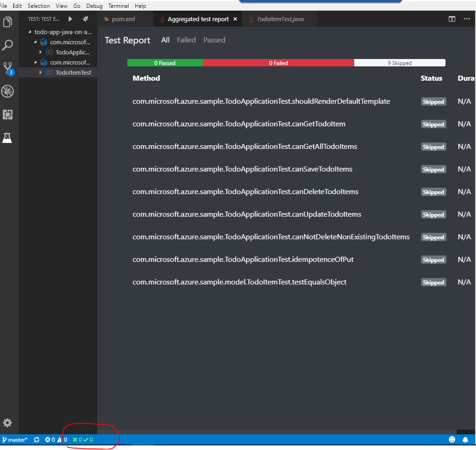This screenshot has width=476, height=450.
Task: Click the 9 Skipped segment of progress bar
Action: 399,62
